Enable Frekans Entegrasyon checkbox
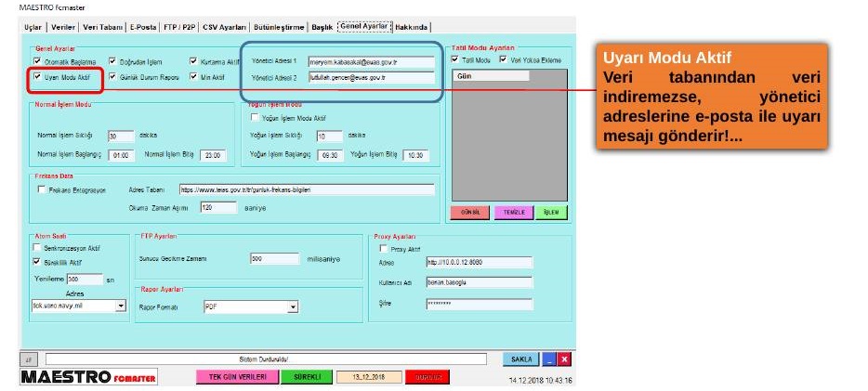This screenshot has width=868, height=391. [x=42, y=189]
